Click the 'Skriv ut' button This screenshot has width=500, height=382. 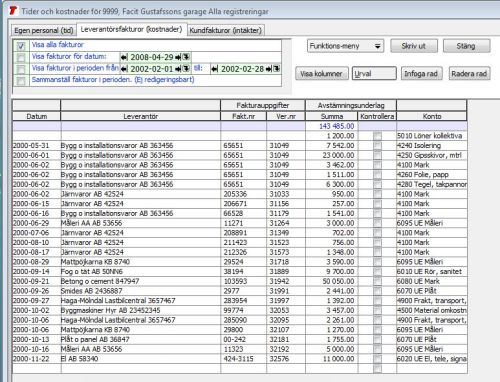tap(414, 46)
